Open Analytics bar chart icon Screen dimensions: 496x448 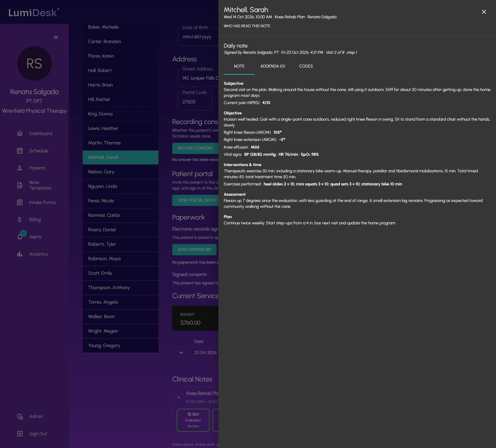(20, 254)
